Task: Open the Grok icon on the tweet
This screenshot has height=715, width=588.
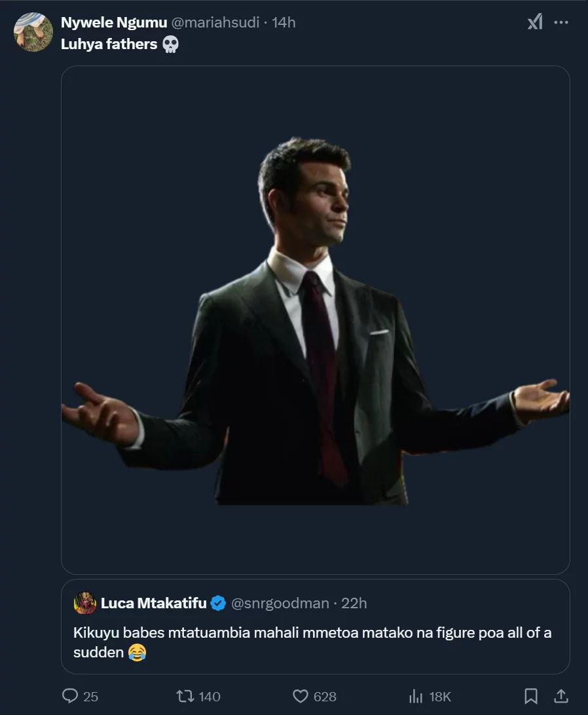Action: click(x=535, y=22)
